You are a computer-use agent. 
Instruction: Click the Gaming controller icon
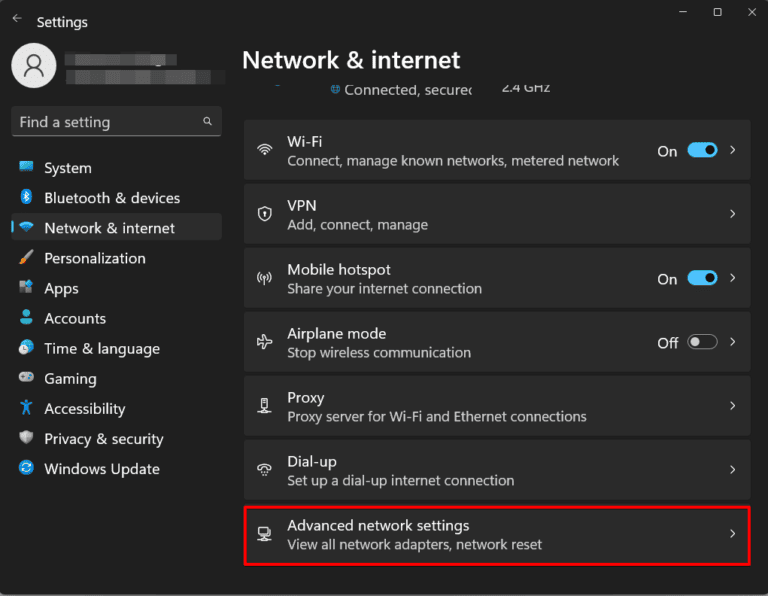(x=26, y=378)
